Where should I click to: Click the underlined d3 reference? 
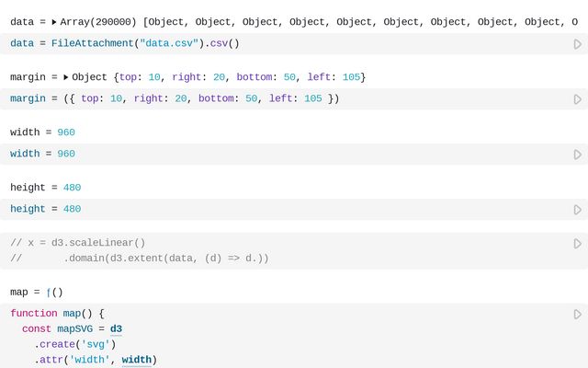[x=116, y=328]
